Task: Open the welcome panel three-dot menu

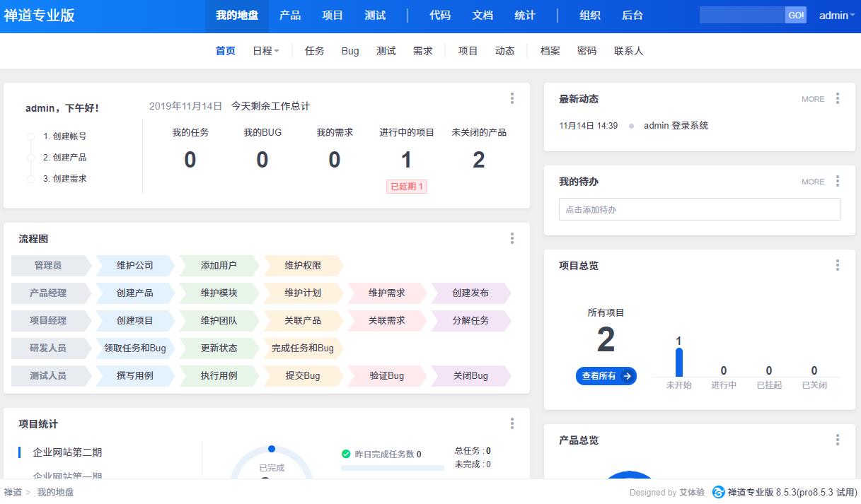Action: click(x=512, y=99)
